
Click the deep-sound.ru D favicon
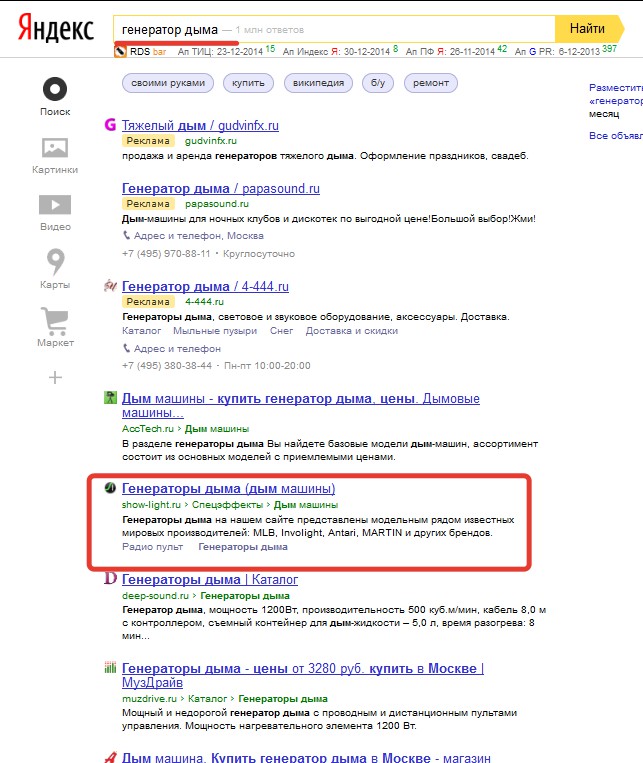(110, 579)
